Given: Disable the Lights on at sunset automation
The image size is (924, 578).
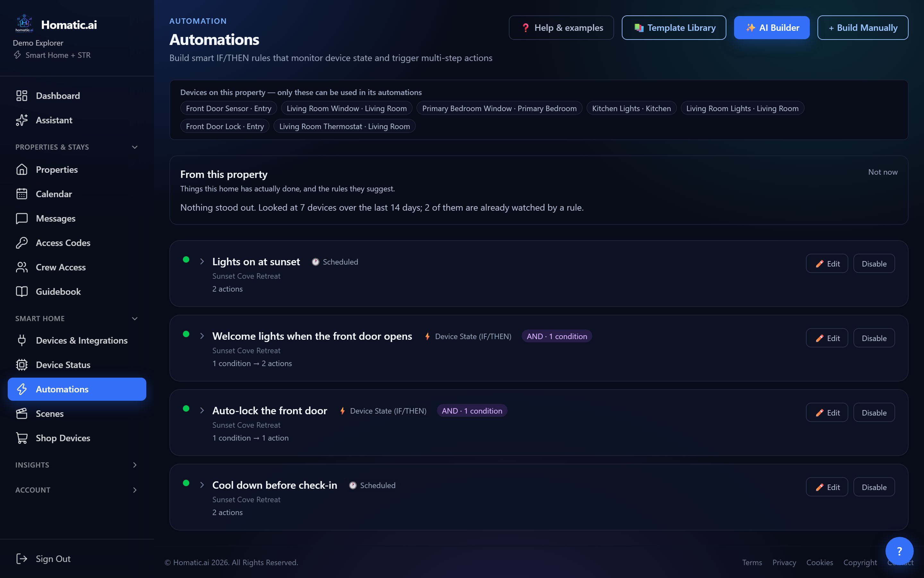Looking at the screenshot, I should [874, 263].
